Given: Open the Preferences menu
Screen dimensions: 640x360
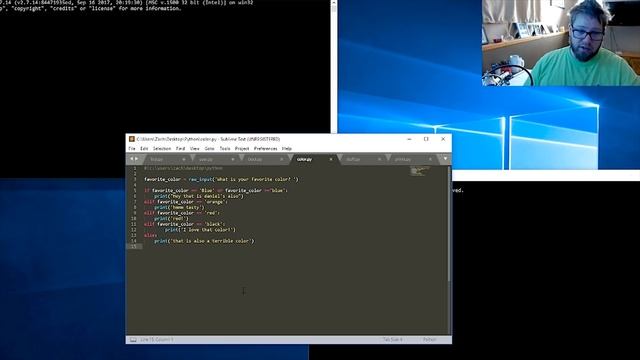Looking at the screenshot, I should tap(265, 149).
